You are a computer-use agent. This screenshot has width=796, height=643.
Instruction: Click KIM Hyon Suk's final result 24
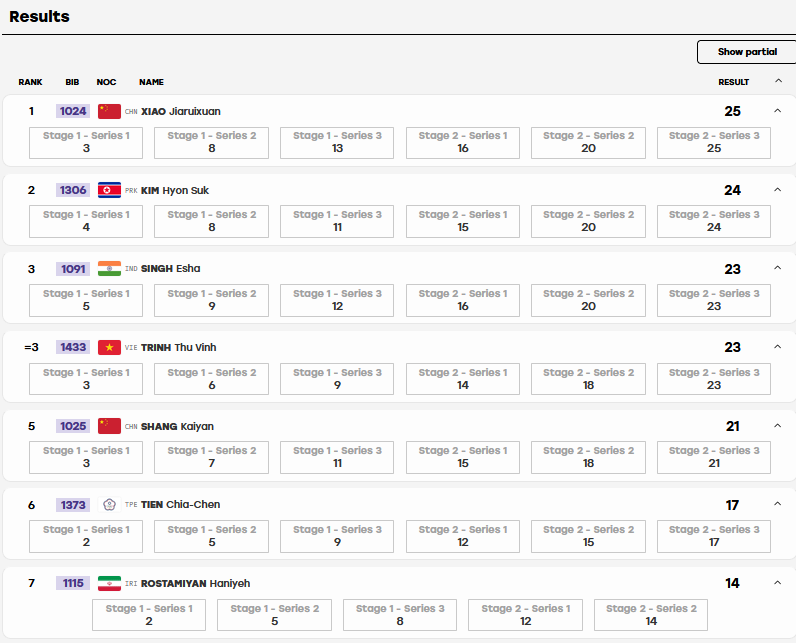pyautogui.click(x=733, y=190)
